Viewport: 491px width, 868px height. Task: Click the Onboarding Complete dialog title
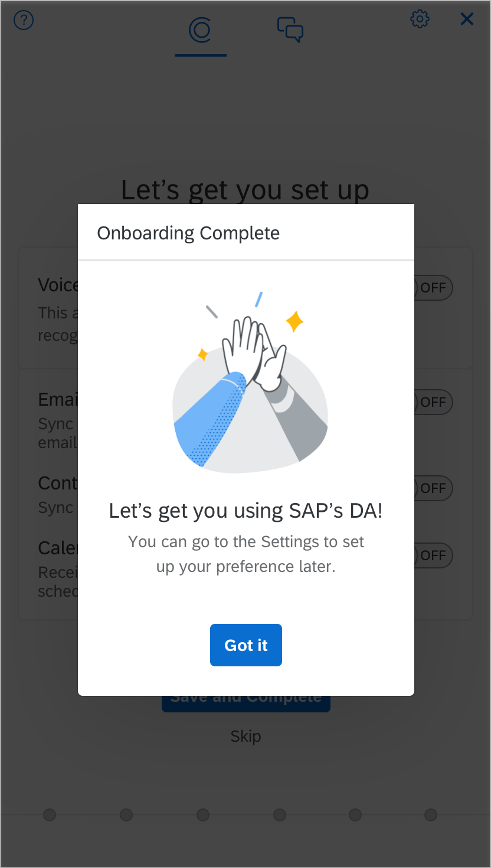coord(188,233)
